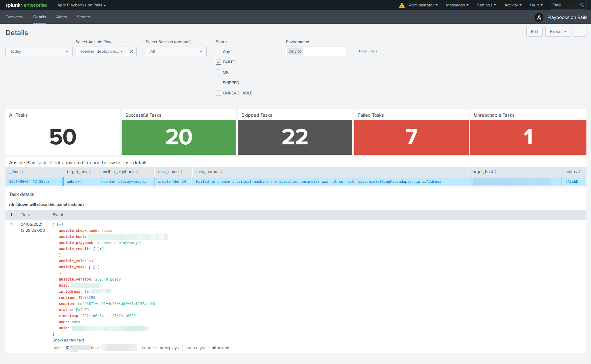Open the Help menu
Viewport: 591px width, 364px height.
point(536,5)
